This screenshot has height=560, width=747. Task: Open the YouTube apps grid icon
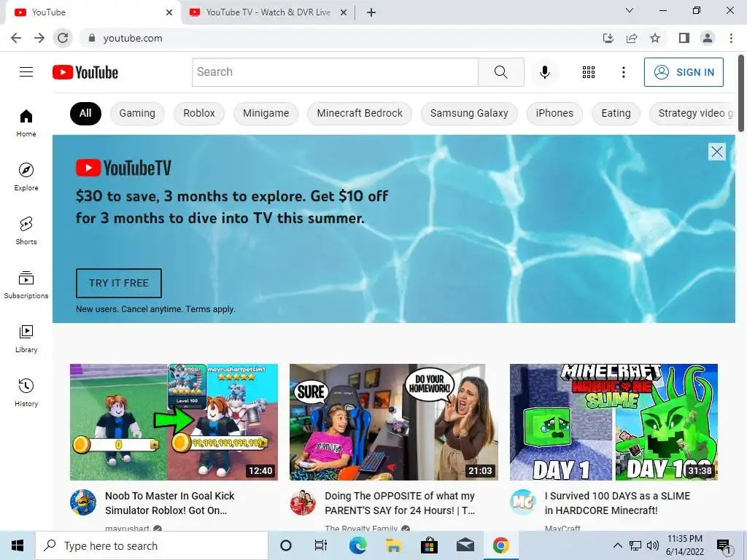coord(589,72)
